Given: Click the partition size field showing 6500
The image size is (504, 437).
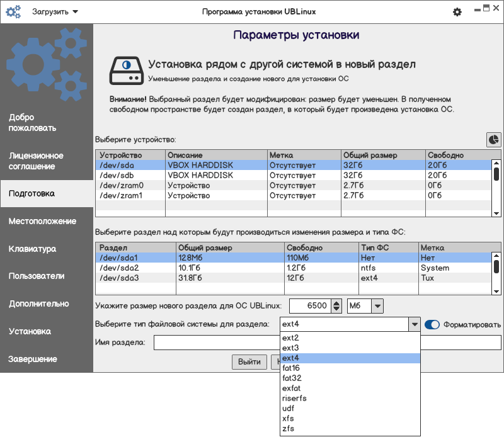Looking at the screenshot, I should [x=311, y=306].
